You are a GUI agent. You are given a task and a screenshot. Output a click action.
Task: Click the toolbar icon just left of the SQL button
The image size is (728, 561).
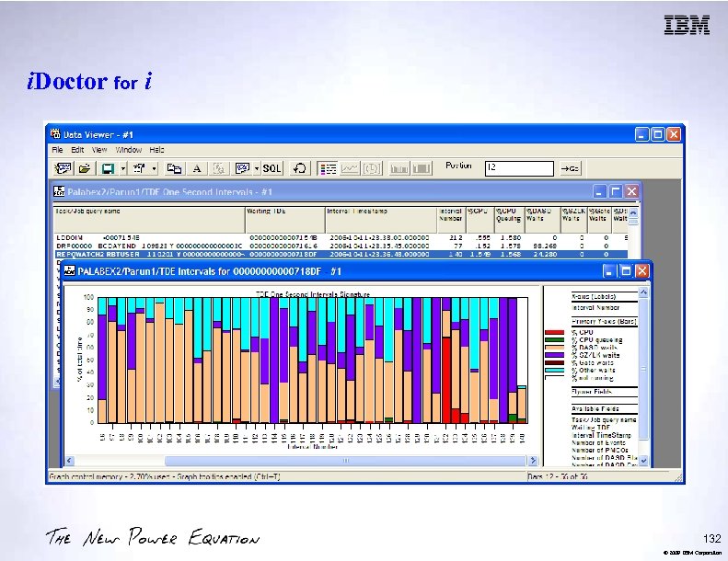[242, 168]
